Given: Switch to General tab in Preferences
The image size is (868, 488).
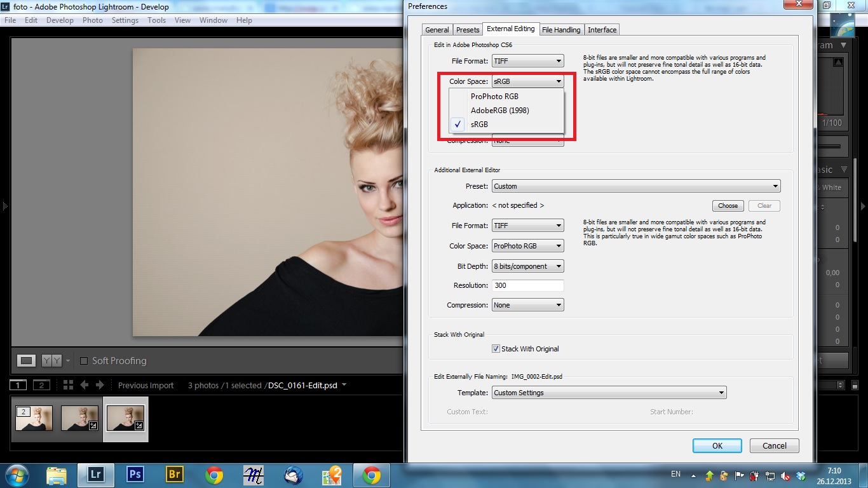Looking at the screenshot, I should [437, 30].
